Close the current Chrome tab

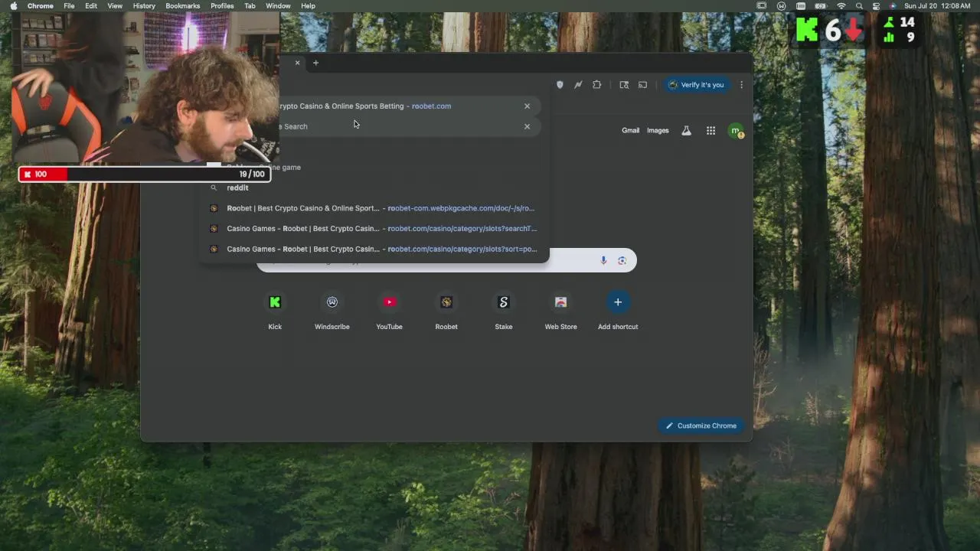297,63
